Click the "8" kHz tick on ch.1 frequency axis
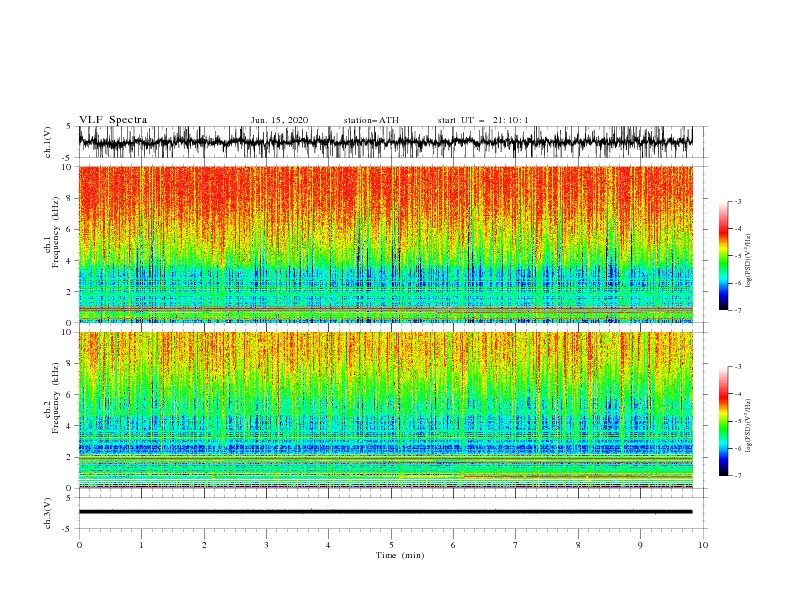The image size is (792, 612). tap(70, 198)
